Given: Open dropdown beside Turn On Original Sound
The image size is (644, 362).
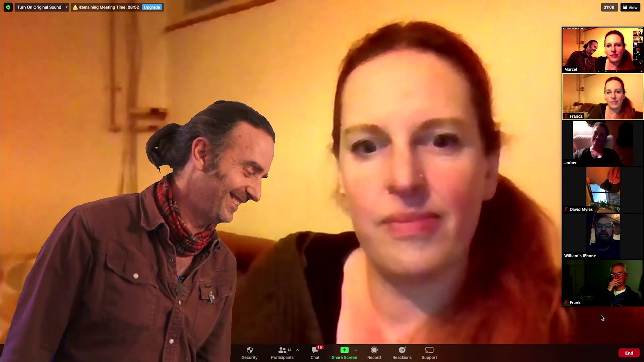Looking at the screenshot, I should point(66,7).
